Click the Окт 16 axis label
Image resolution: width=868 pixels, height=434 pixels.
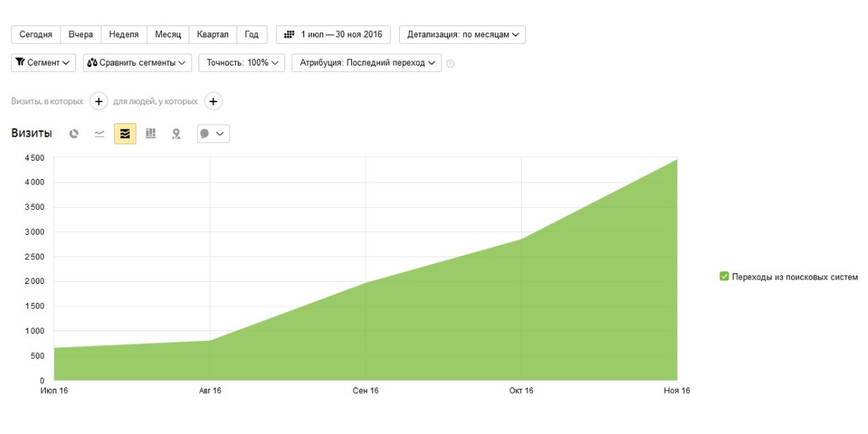[x=521, y=391]
